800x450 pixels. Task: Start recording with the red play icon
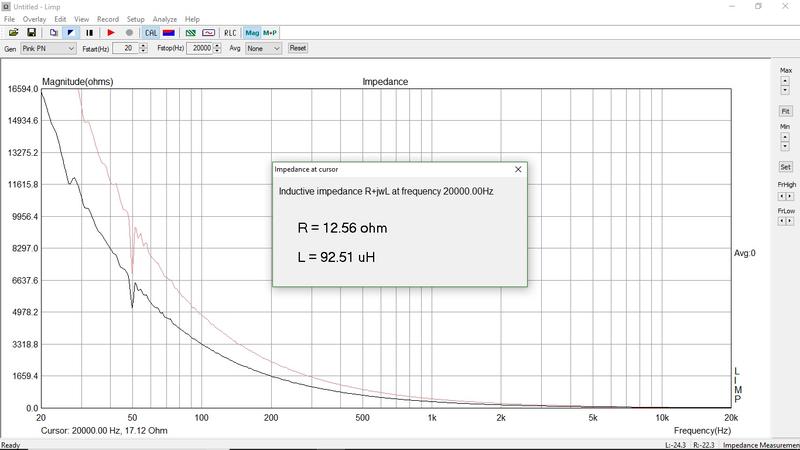(111, 32)
